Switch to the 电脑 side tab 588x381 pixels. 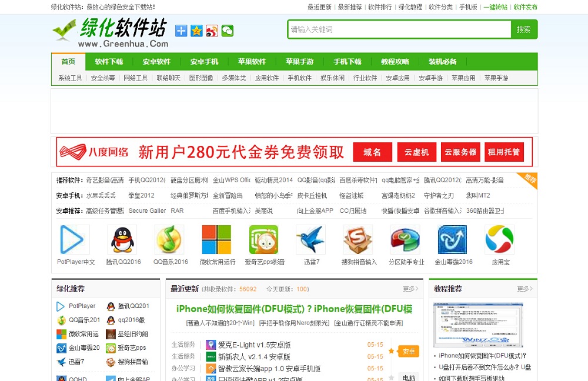pyautogui.click(x=409, y=377)
